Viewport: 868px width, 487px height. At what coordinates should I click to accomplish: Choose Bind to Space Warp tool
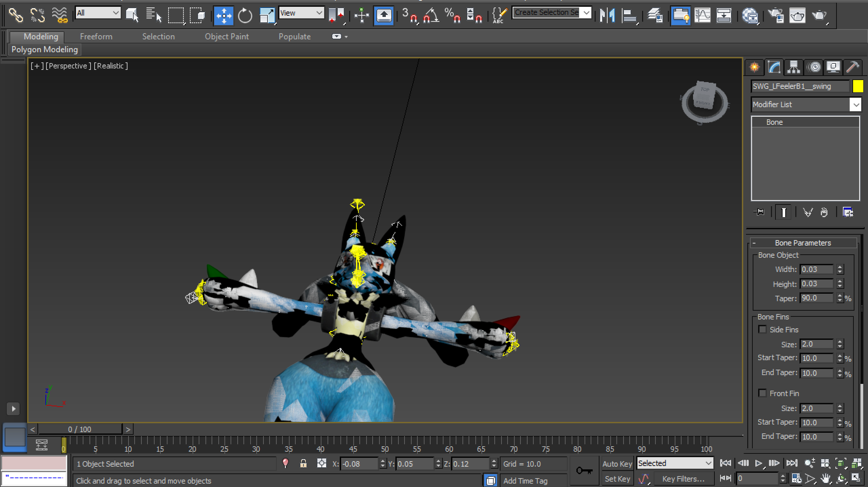pos(60,15)
